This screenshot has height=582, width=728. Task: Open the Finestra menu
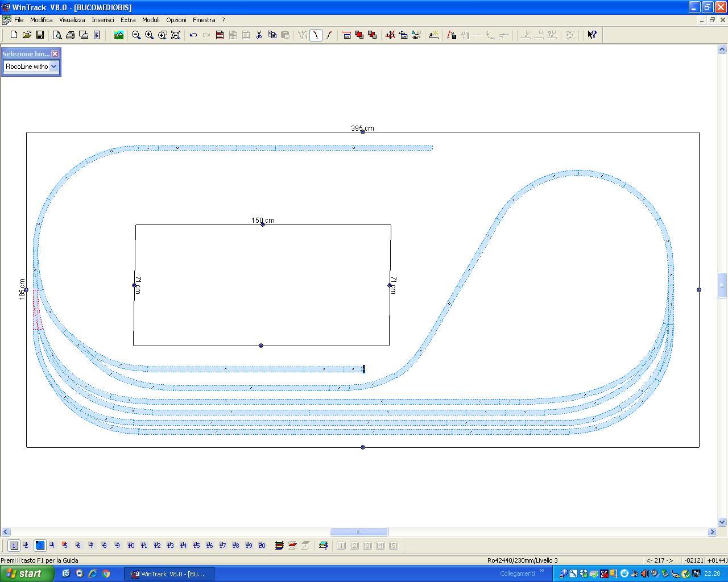tap(204, 20)
